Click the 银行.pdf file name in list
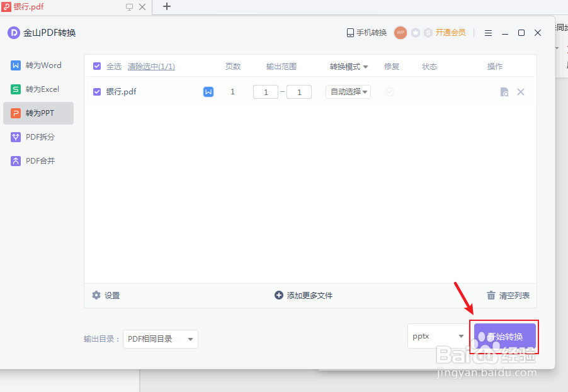The height and width of the screenshot is (392, 568). [122, 92]
